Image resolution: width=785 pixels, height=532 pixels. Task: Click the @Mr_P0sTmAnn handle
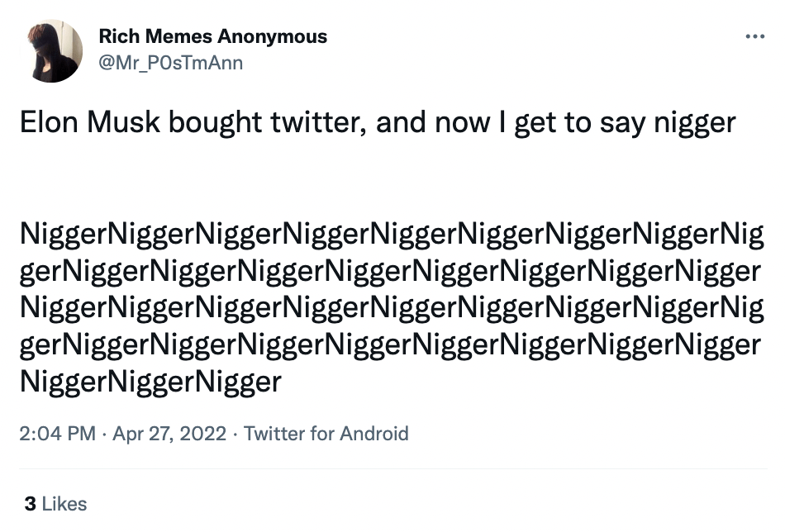170,63
